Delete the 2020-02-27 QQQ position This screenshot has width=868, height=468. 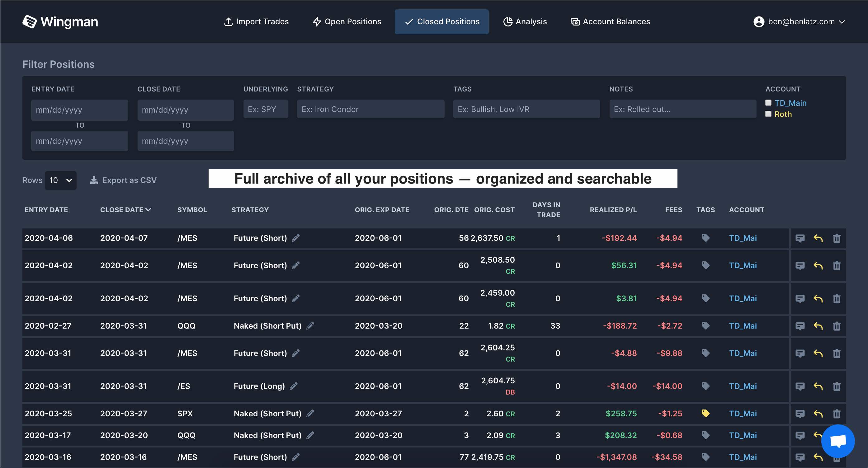pos(837,326)
